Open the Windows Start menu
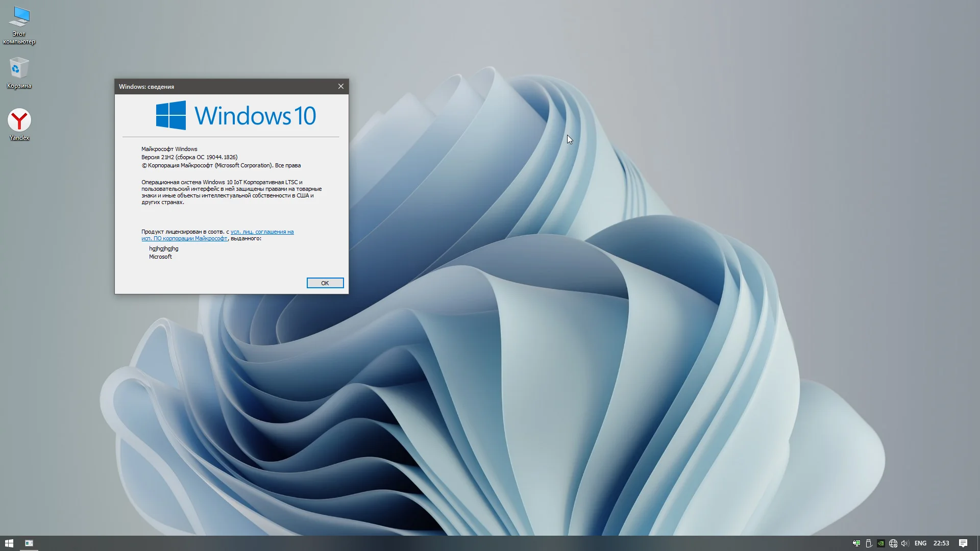 (9, 543)
